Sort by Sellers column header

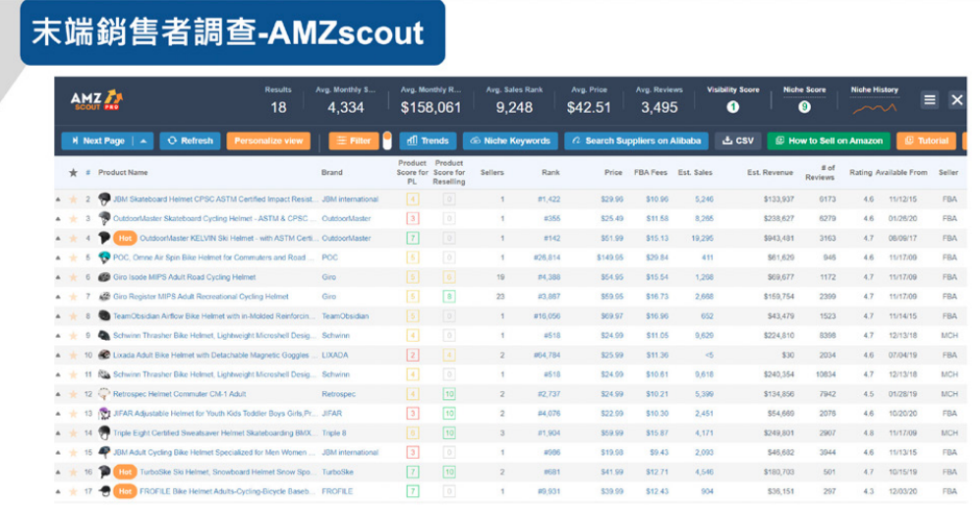[x=491, y=172]
